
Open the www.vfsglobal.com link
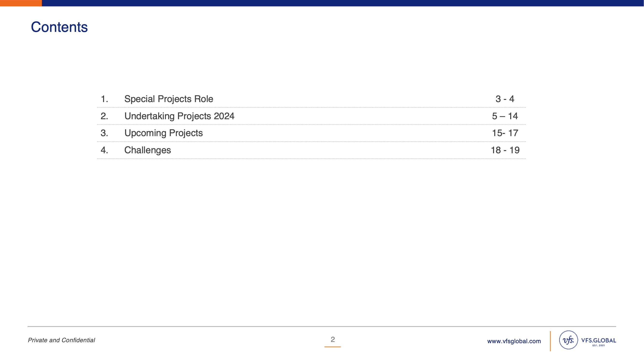point(514,341)
